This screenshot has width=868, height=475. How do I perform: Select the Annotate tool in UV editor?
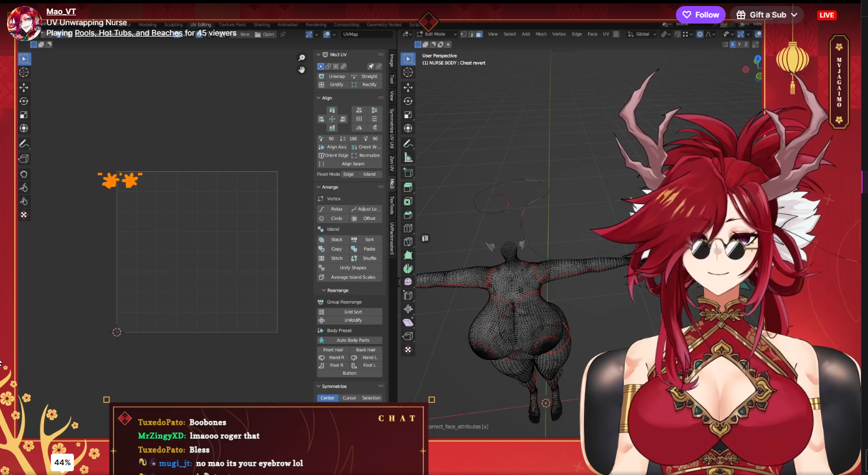tap(24, 144)
